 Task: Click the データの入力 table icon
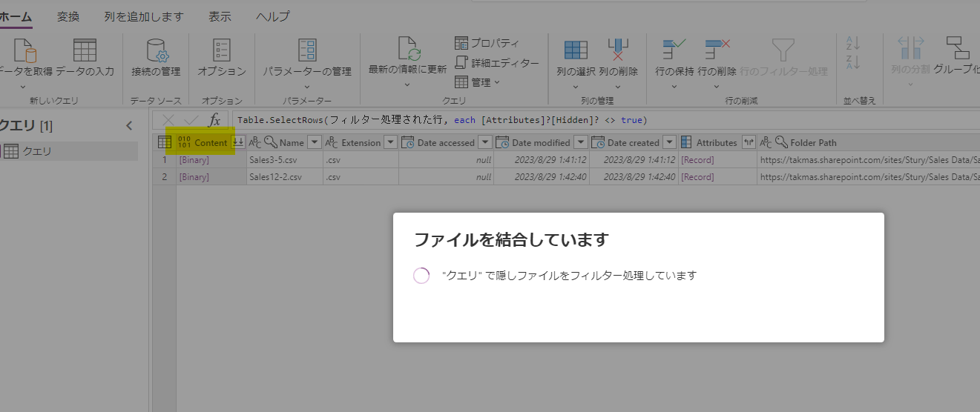pos(85,50)
